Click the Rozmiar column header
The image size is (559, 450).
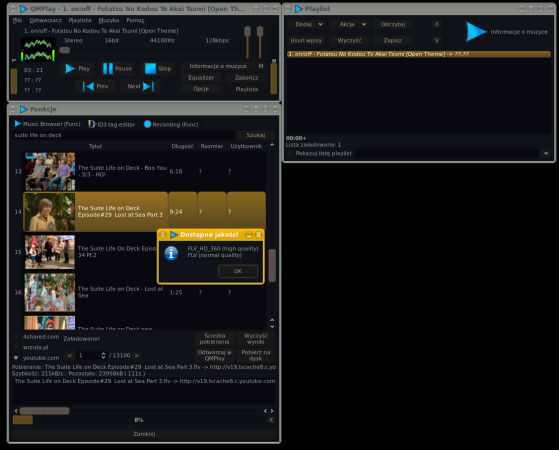tap(212, 146)
